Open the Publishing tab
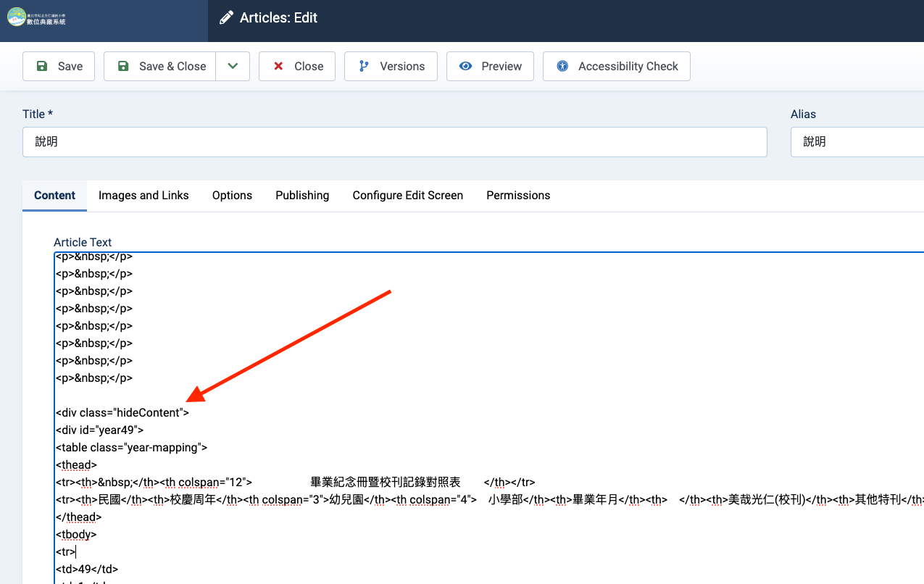 [302, 196]
